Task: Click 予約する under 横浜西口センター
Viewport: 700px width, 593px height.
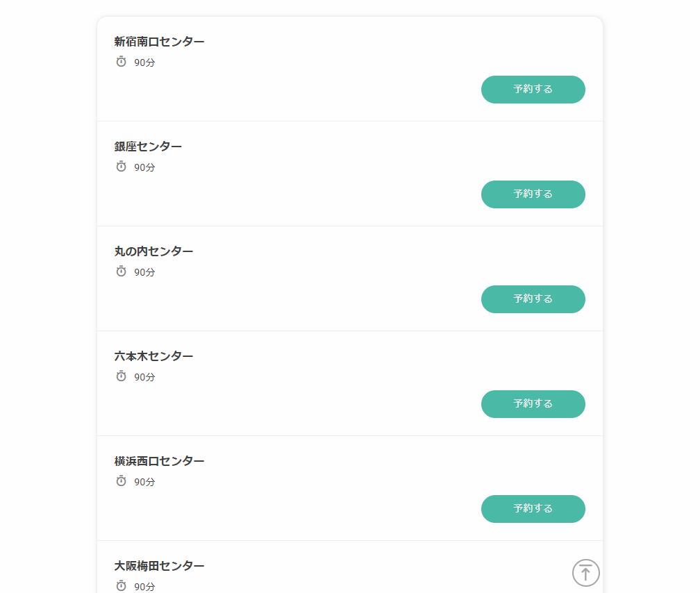Action: (533, 509)
